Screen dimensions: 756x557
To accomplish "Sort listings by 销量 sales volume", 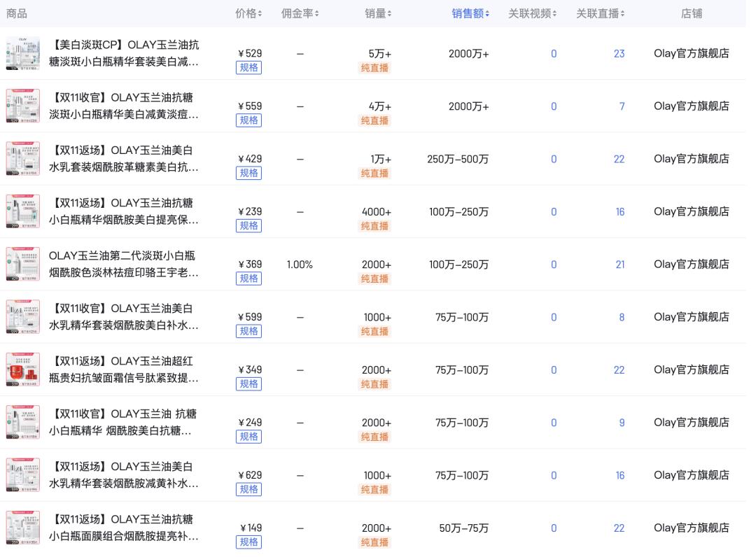I will point(377,13).
